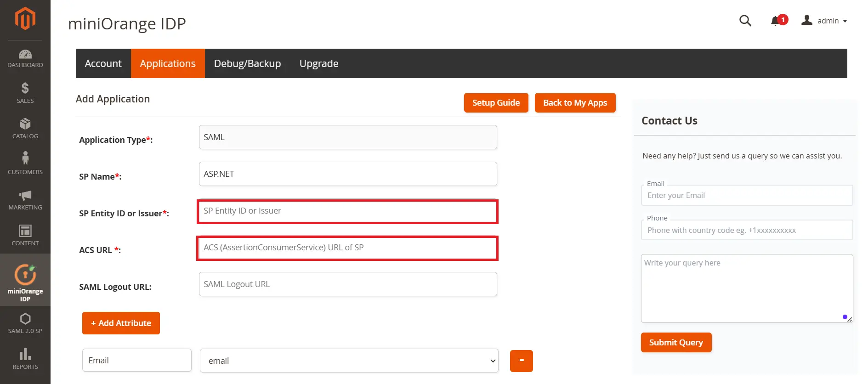Switch to the Account tab

(x=103, y=63)
